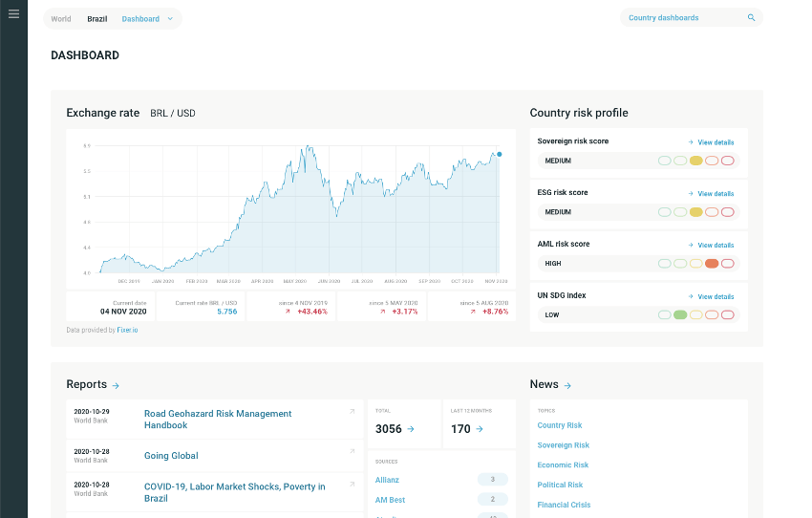
Task: View details for AML risk score
Action: (x=716, y=245)
